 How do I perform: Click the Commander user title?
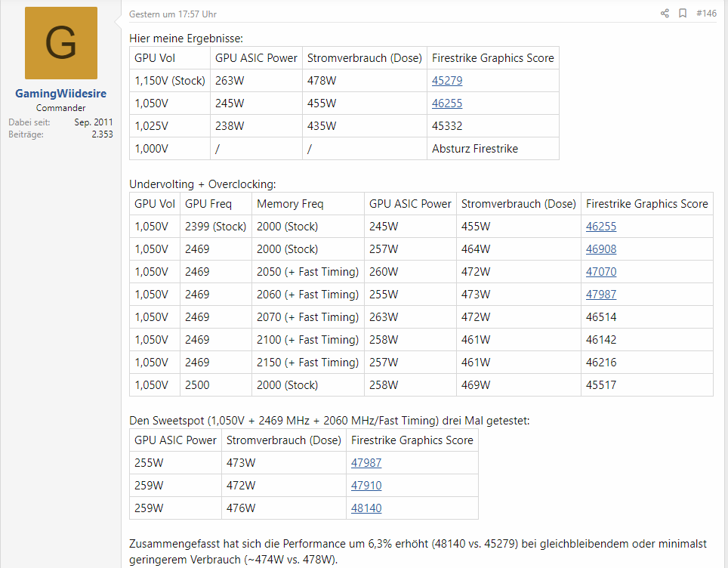(61, 108)
